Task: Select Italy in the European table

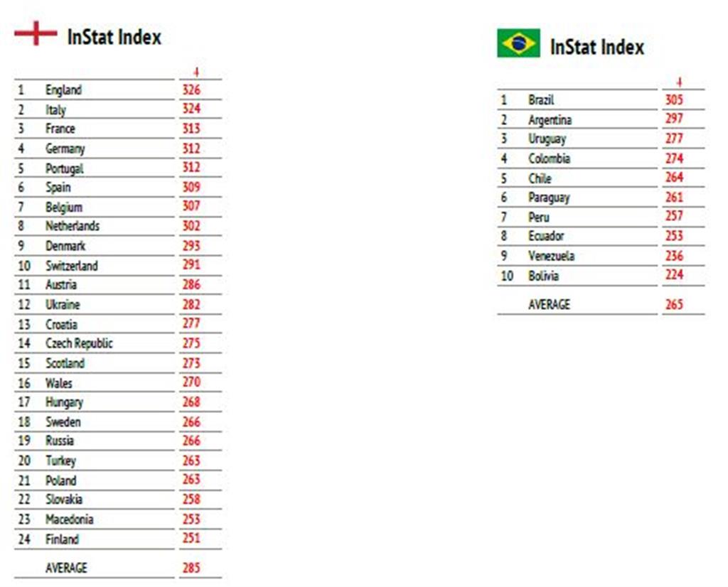Action: tap(55, 110)
